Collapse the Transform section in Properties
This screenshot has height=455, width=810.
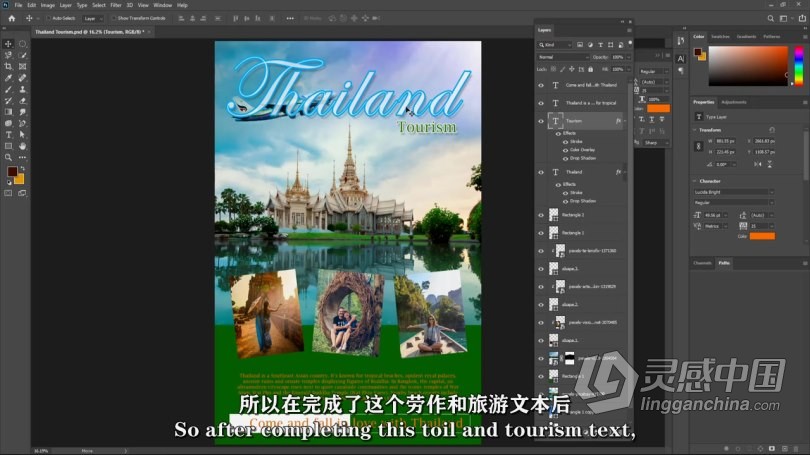(x=695, y=130)
